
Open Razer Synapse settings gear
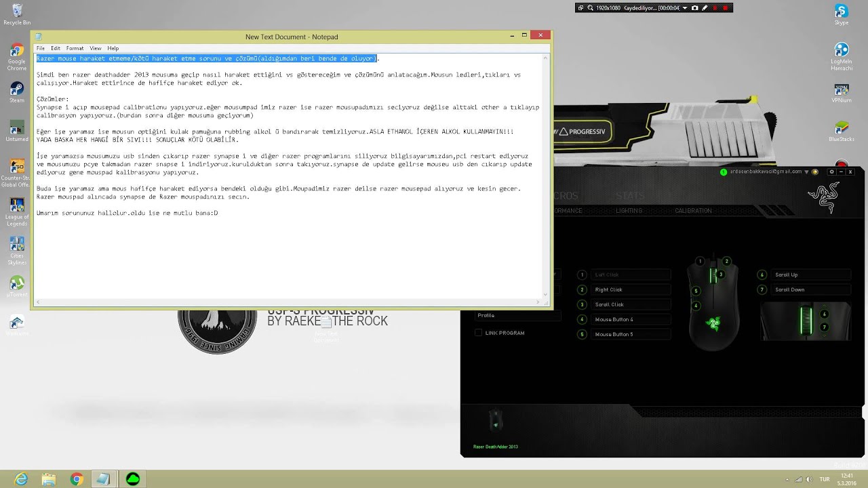point(831,171)
